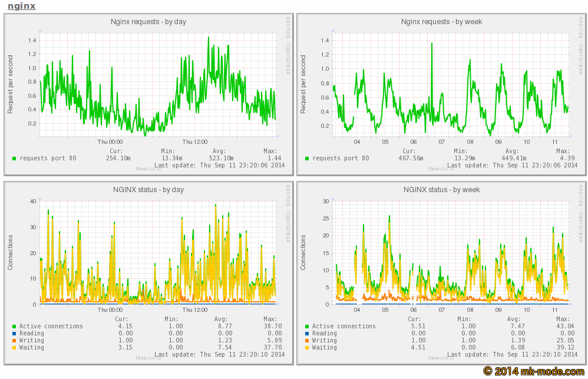588x379 pixels.
Task: Click the Waiting marker in weekly status legend
Action: click(306, 347)
